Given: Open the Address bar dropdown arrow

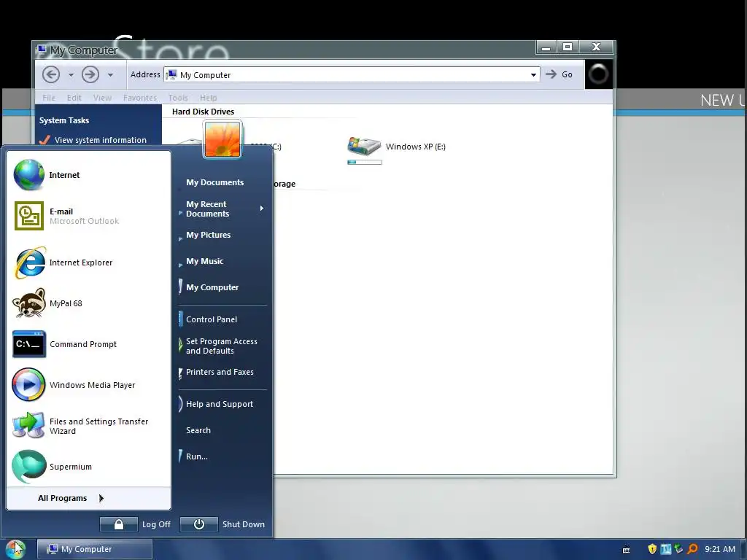Looking at the screenshot, I should coord(533,75).
